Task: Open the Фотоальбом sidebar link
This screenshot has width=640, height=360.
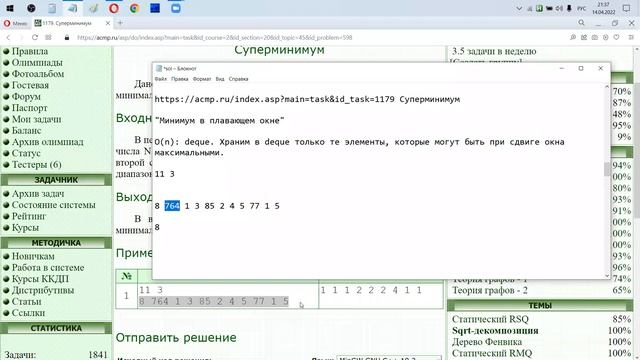Action: [38, 74]
